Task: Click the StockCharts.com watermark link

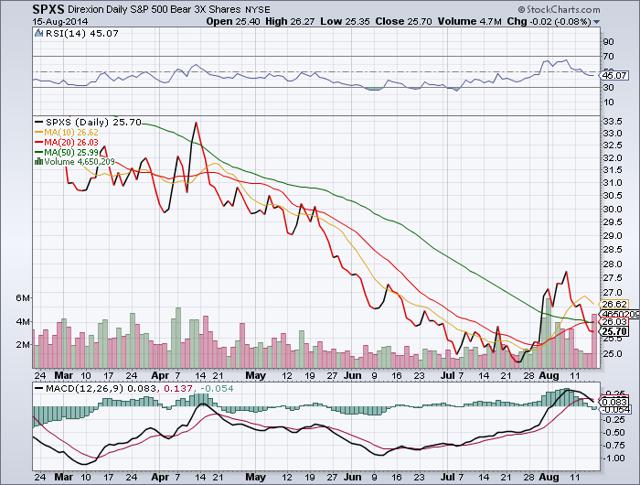Action: 559,9
